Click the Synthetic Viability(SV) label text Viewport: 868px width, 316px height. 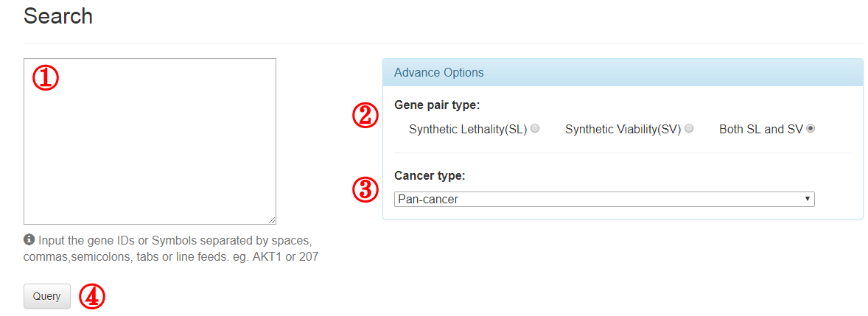click(623, 130)
